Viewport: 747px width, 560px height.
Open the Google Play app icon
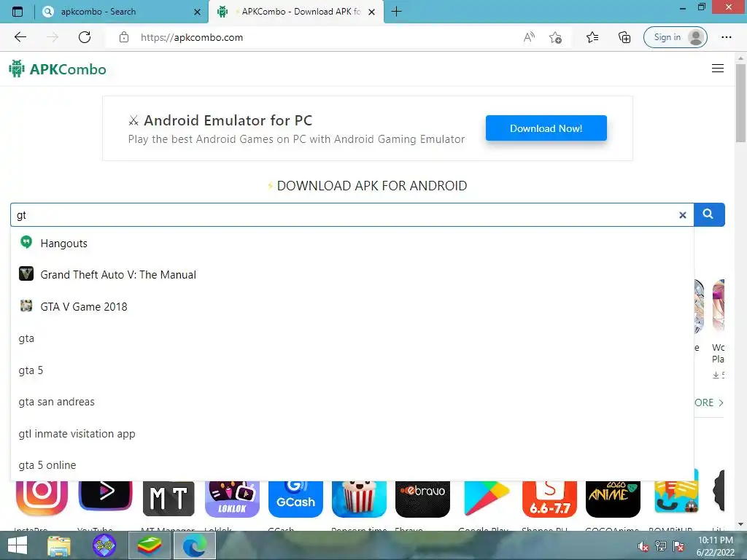coord(486,499)
